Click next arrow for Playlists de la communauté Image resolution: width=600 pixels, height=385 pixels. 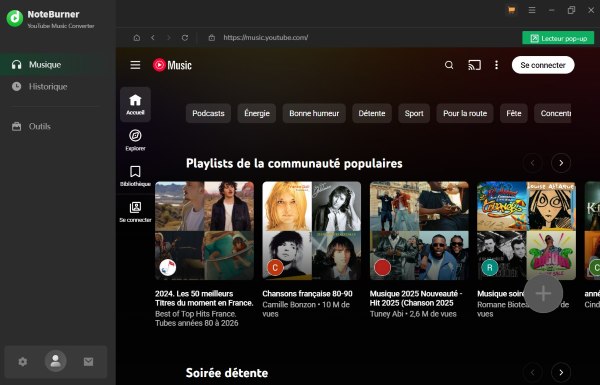click(x=561, y=163)
